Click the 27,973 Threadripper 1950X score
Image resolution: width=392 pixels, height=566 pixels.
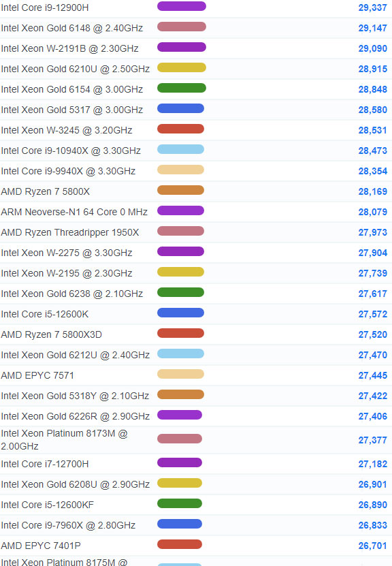[372, 232]
